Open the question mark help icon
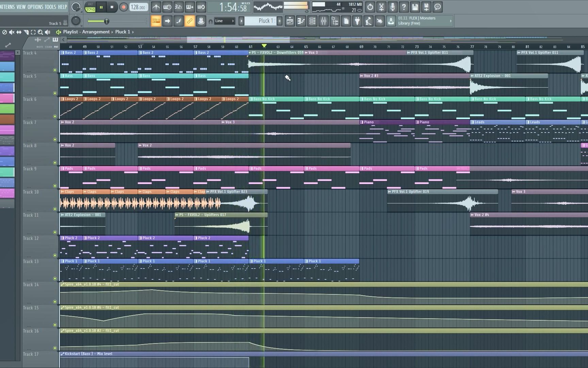Screen dimensions: 588x368 pyautogui.click(x=404, y=7)
